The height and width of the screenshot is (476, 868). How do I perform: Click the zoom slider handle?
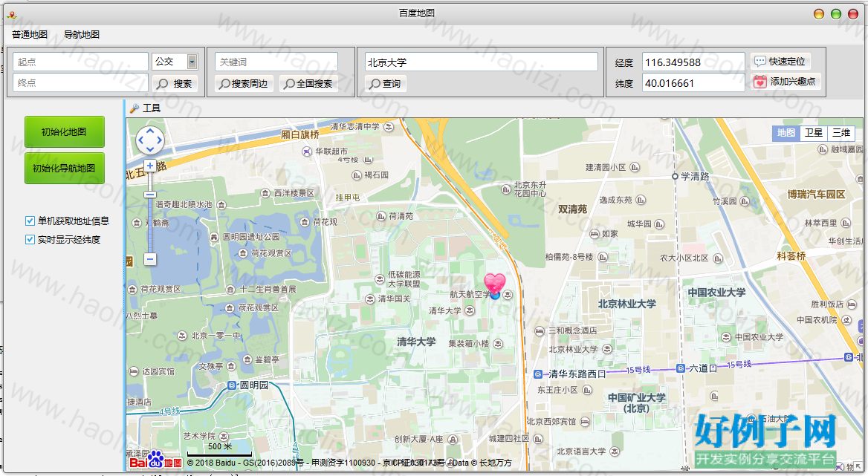pyautogui.click(x=150, y=195)
